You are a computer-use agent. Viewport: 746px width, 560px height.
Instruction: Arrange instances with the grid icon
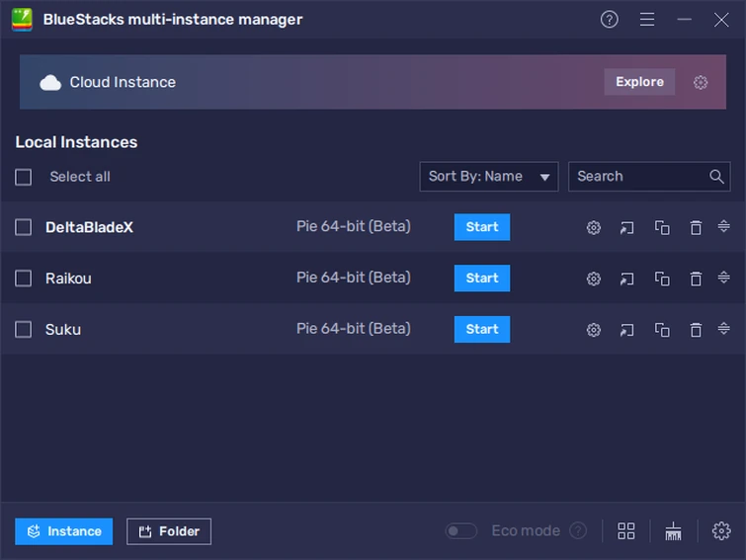point(626,531)
